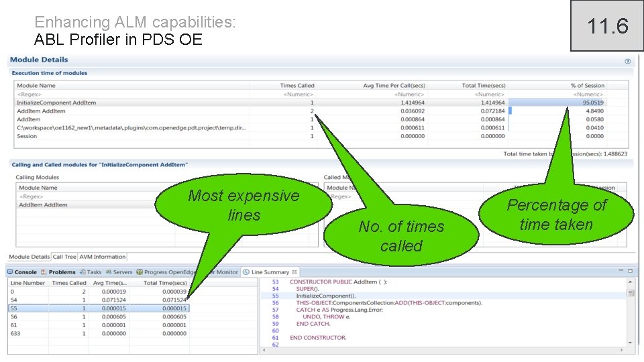Click code line InitializeComponent()

pyautogui.click(x=326, y=296)
